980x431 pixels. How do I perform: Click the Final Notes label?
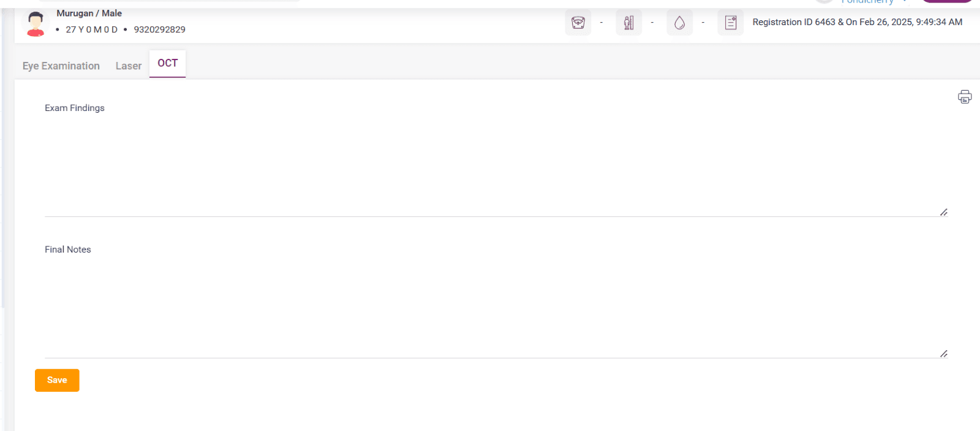pyautogui.click(x=68, y=250)
